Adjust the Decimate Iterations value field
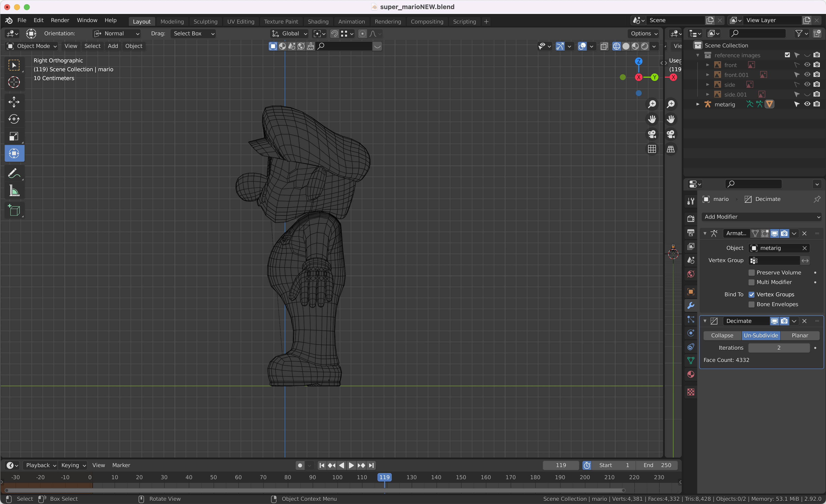This screenshot has height=504, width=826. point(779,348)
